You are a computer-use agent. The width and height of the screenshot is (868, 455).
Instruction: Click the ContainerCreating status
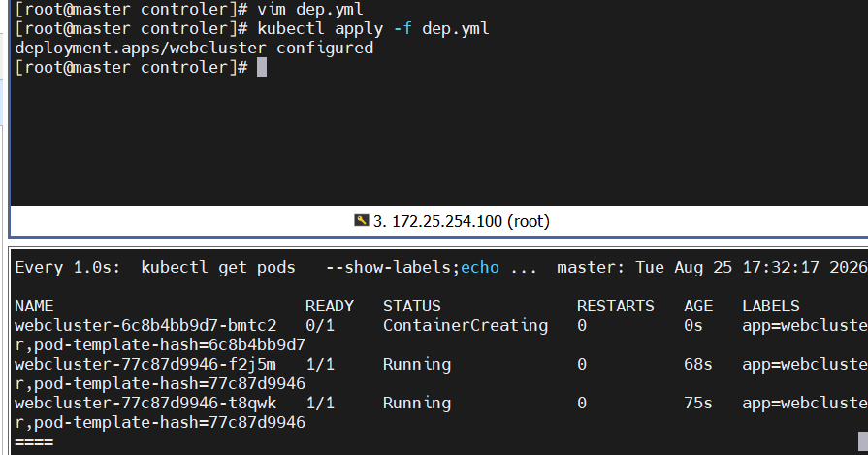click(x=466, y=325)
